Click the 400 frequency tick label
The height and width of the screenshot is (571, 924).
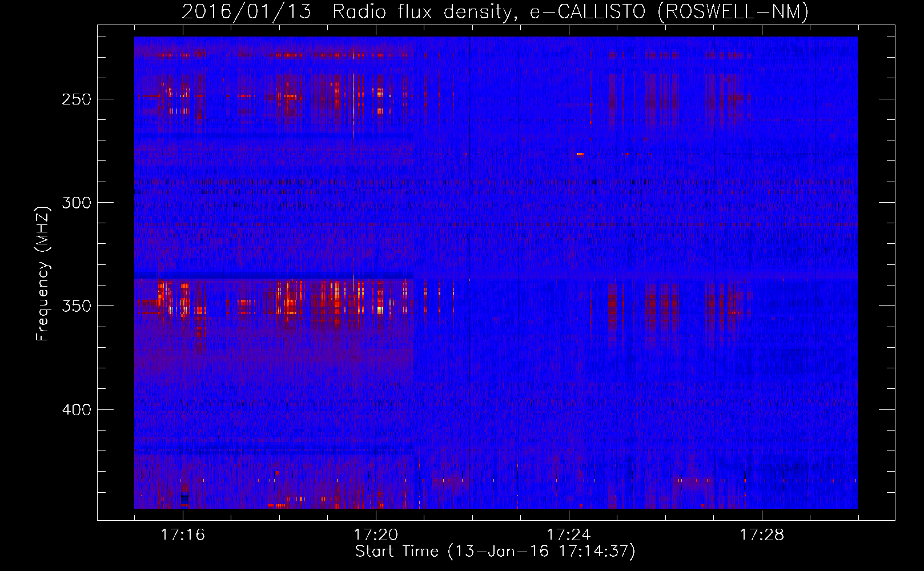tap(77, 410)
